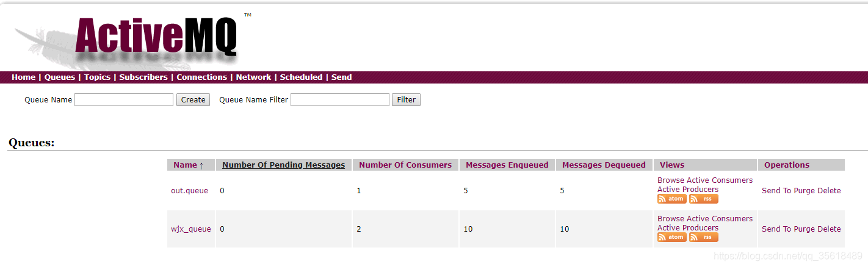The width and height of the screenshot is (868, 267).
Task: Sort by Number Of Consumers column
Action: (405, 165)
